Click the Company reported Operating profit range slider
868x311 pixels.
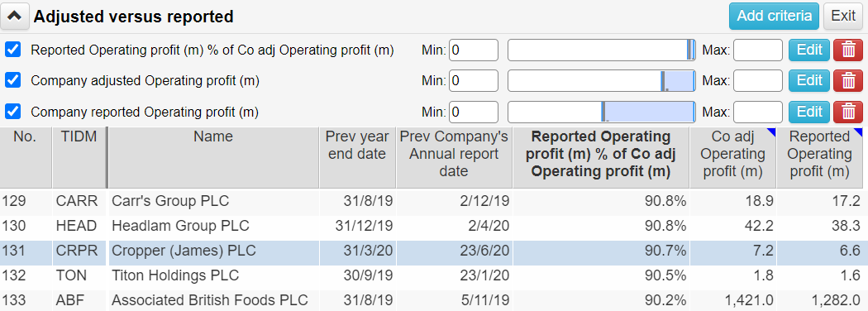601,112
